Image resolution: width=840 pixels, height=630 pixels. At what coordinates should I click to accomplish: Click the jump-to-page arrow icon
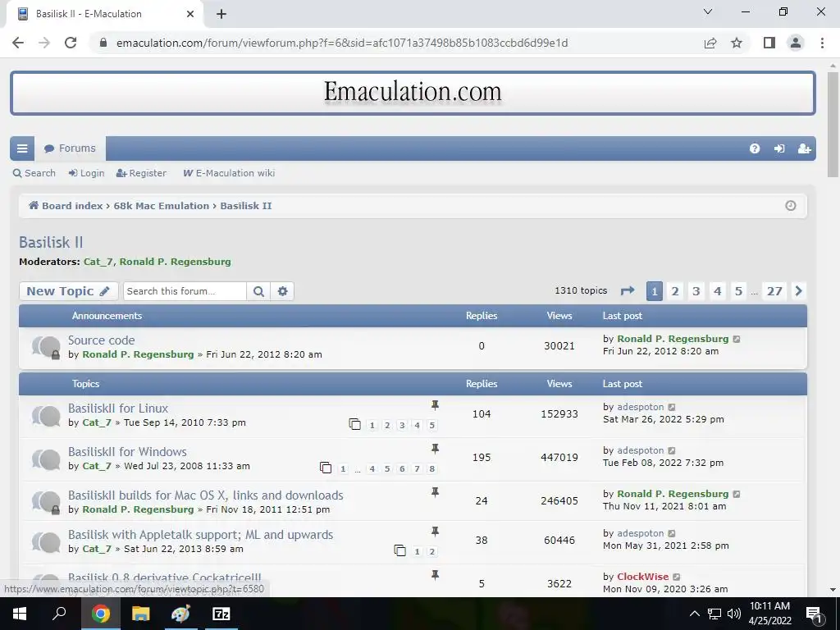628,291
